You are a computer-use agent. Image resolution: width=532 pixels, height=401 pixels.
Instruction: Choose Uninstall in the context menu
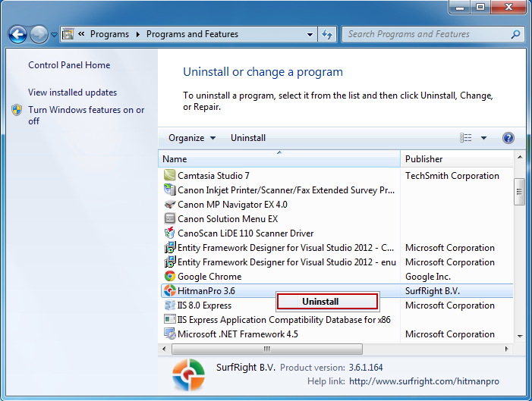point(327,302)
